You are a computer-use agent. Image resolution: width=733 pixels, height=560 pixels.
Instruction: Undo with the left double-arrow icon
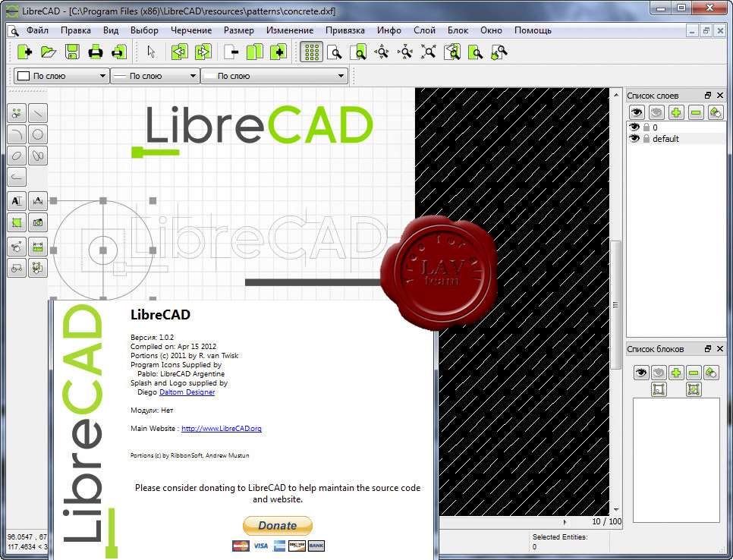click(x=179, y=52)
